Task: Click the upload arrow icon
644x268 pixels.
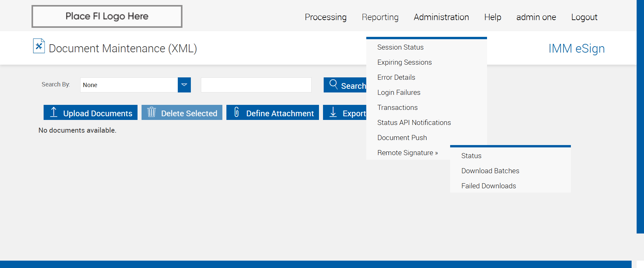Action: coord(54,112)
